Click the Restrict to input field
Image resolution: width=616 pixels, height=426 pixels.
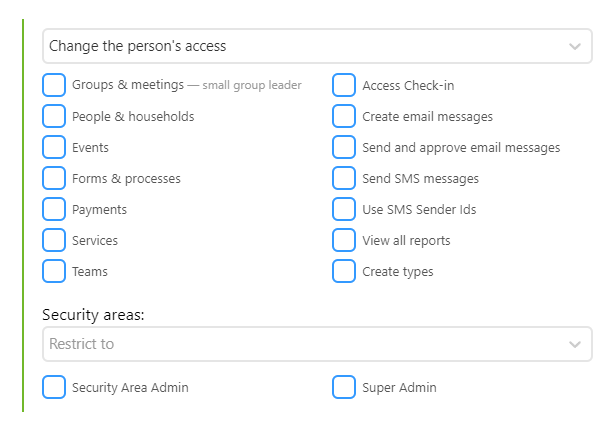click(x=317, y=344)
